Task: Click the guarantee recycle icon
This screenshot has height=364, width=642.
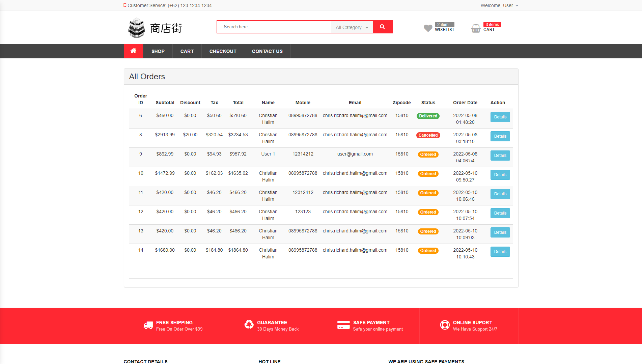Action: (x=249, y=325)
